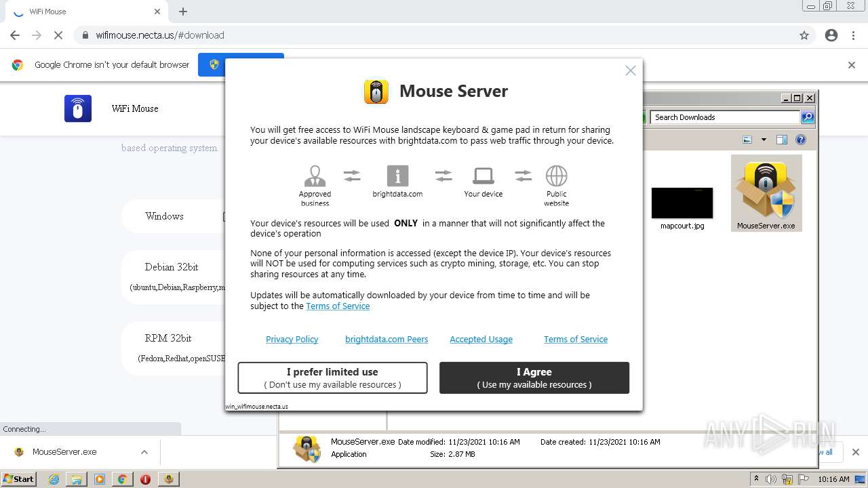Click the volume tray icon
The height and width of the screenshot is (488, 868).
tap(771, 479)
